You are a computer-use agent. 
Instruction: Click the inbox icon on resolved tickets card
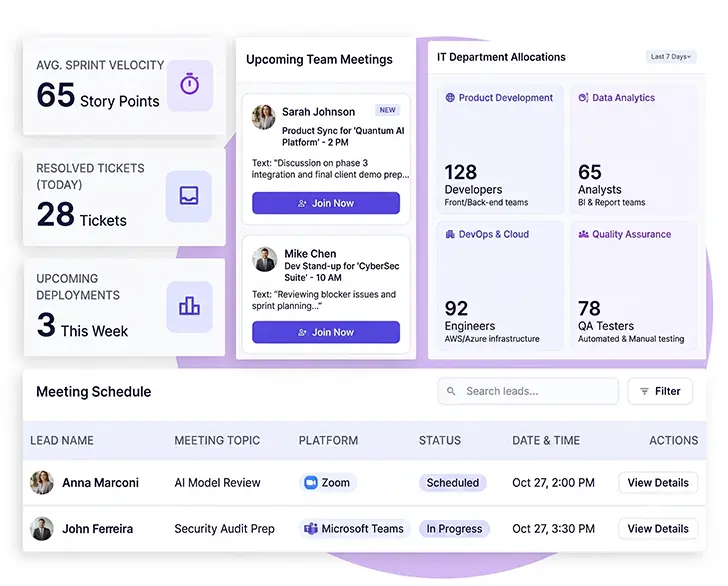click(189, 195)
